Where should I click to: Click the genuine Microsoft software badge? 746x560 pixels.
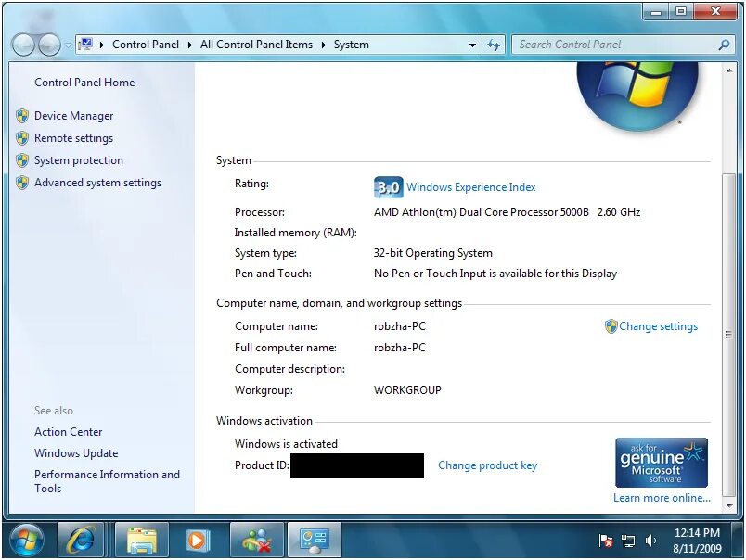pos(662,463)
